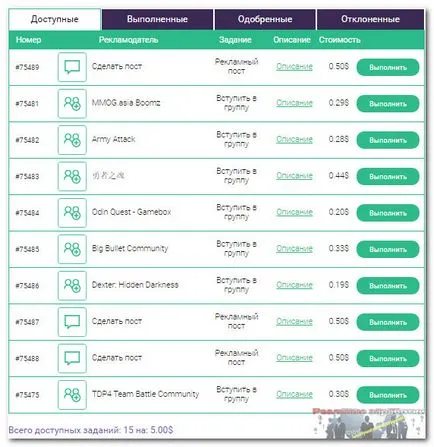Image resolution: width=434 pixels, height=447 pixels.
Task: Switch to the Выполненные tab
Action: pos(157,19)
